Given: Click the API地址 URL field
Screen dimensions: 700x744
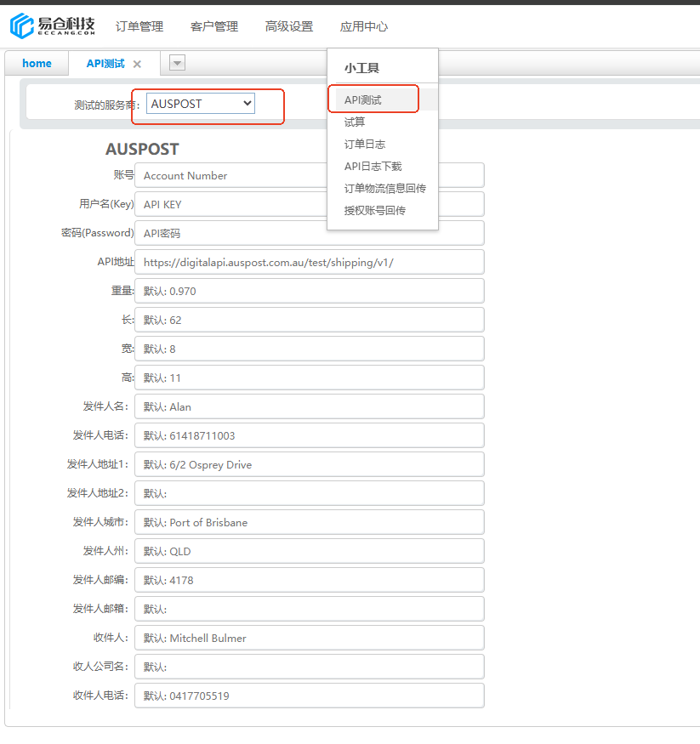Looking at the screenshot, I should (x=310, y=263).
